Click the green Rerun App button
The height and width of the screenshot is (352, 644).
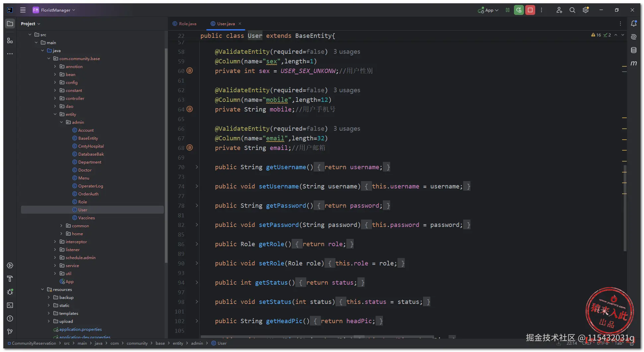tap(519, 10)
